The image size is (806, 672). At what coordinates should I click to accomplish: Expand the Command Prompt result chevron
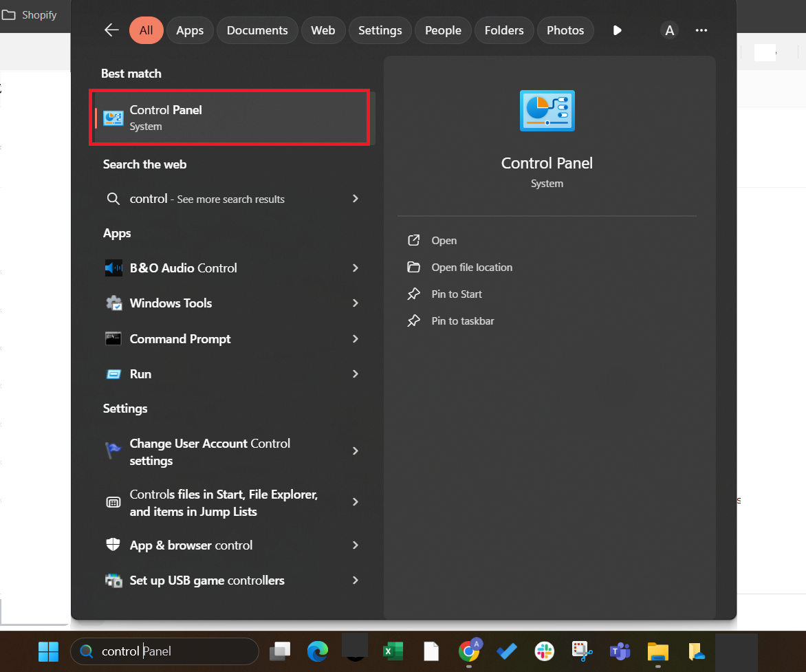click(x=356, y=338)
